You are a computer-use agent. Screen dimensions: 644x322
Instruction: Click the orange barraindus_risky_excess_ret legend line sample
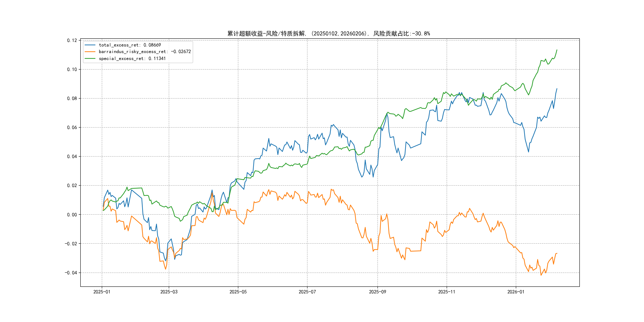coord(90,52)
